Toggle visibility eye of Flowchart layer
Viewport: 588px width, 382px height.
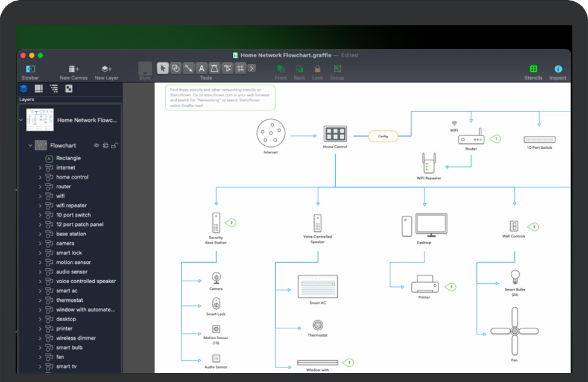[96, 145]
